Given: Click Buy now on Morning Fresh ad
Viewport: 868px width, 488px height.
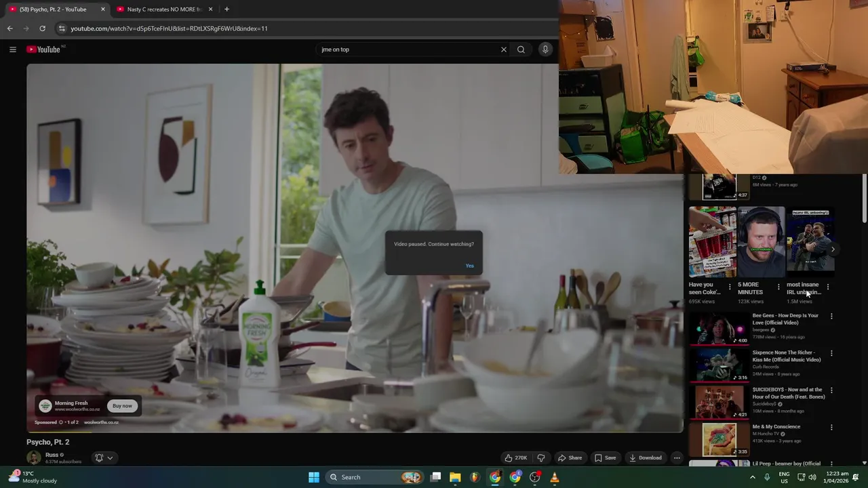Looking at the screenshot, I should (x=122, y=406).
